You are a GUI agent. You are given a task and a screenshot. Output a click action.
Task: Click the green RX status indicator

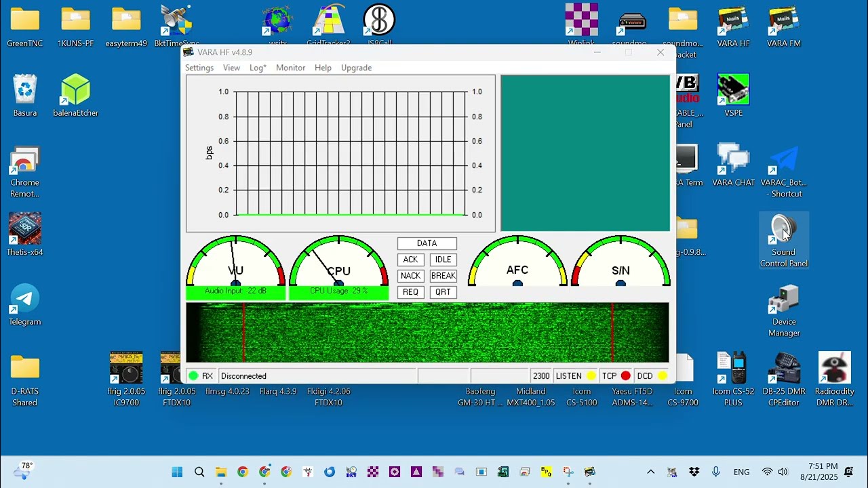(193, 376)
